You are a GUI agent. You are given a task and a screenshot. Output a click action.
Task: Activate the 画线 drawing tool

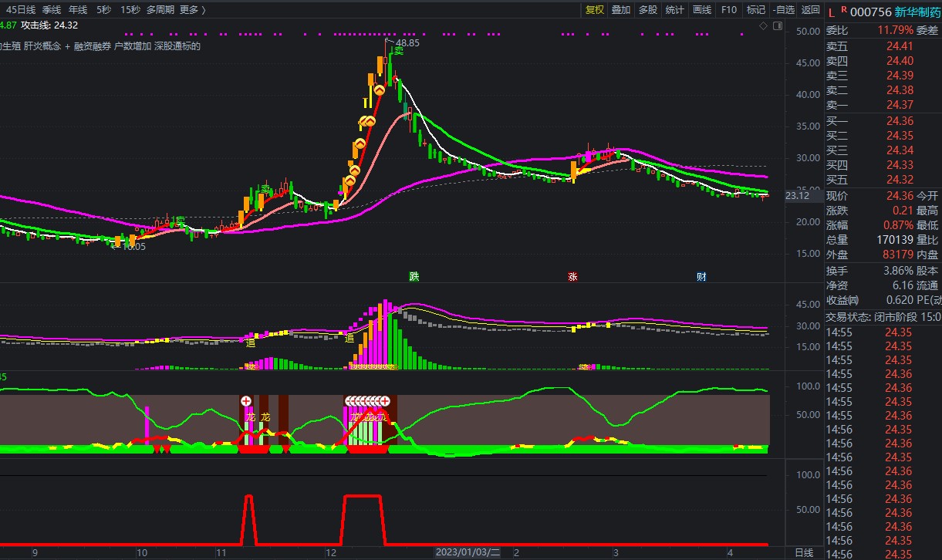[702, 10]
